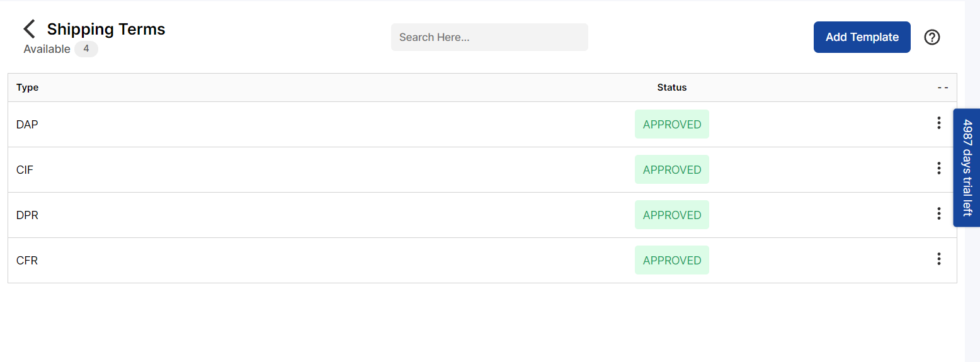Click APPROVED status badge for CIF
The height and width of the screenshot is (362, 980).
(x=672, y=169)
